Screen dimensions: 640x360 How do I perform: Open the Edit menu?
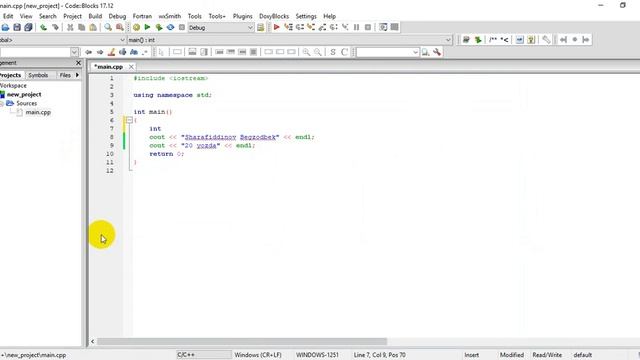(x=8, y=16)
